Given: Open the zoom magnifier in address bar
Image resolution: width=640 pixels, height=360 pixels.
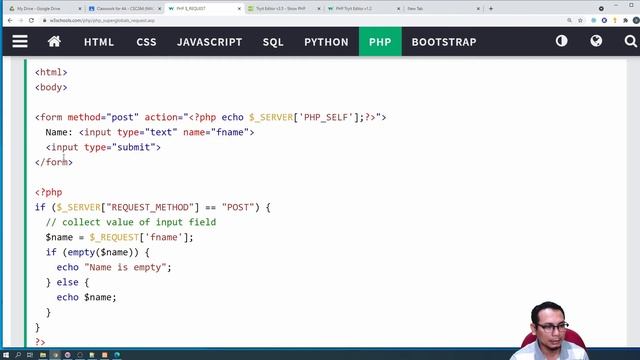Looking at the screenshot, I should (x=569, y=20).
